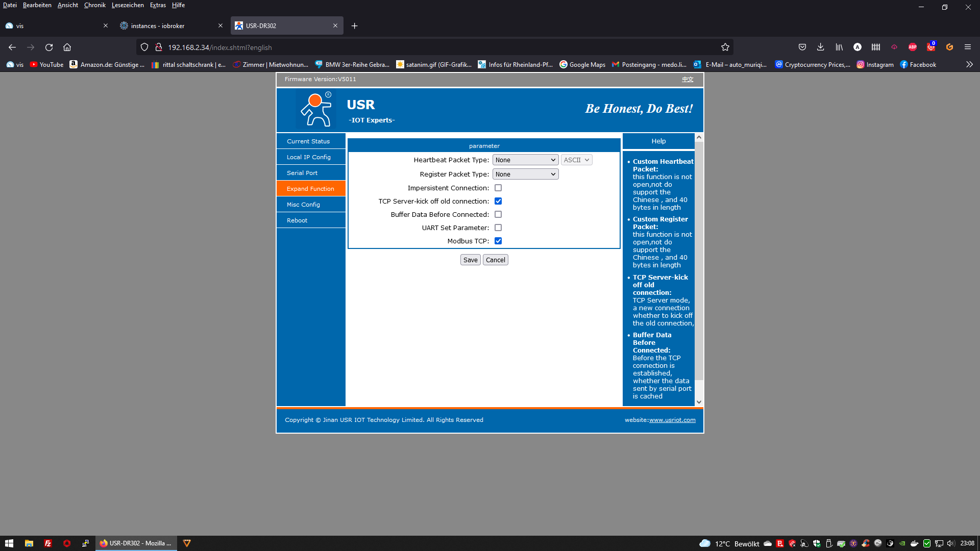Enable Impersistent Connection checkbox
Screen dimensions: 980x551
(498, 188)
